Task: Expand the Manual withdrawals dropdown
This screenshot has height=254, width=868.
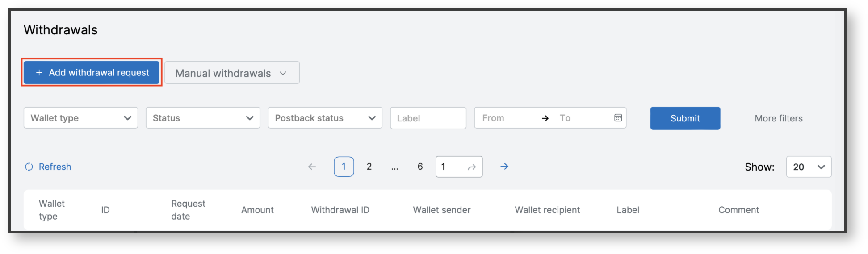Action: coord(231,73)
